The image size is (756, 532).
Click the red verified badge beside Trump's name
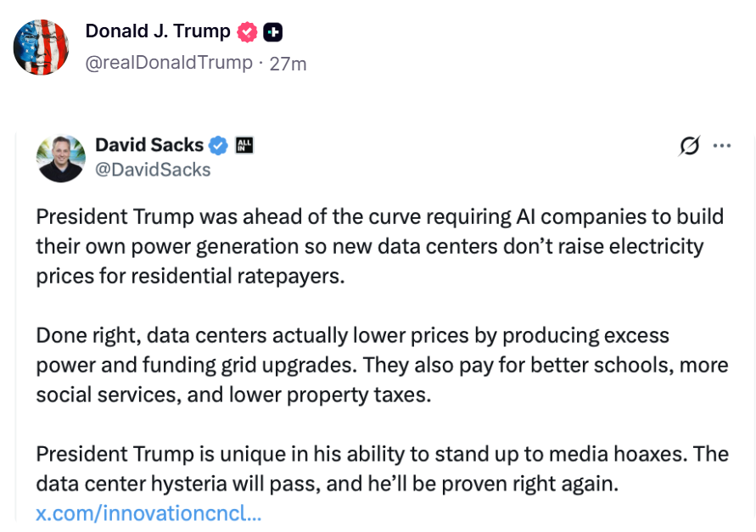pyautogui.click(x=247, y=32)
